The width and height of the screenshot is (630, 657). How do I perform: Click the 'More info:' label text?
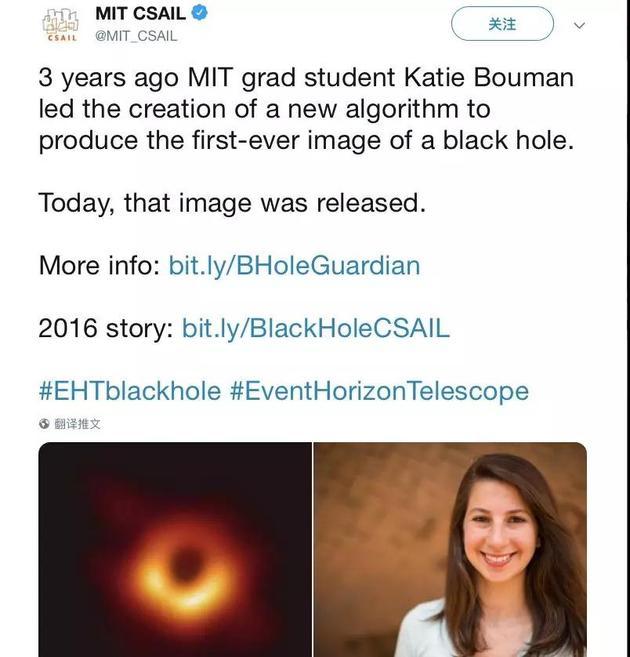click(x=99, y=265)
